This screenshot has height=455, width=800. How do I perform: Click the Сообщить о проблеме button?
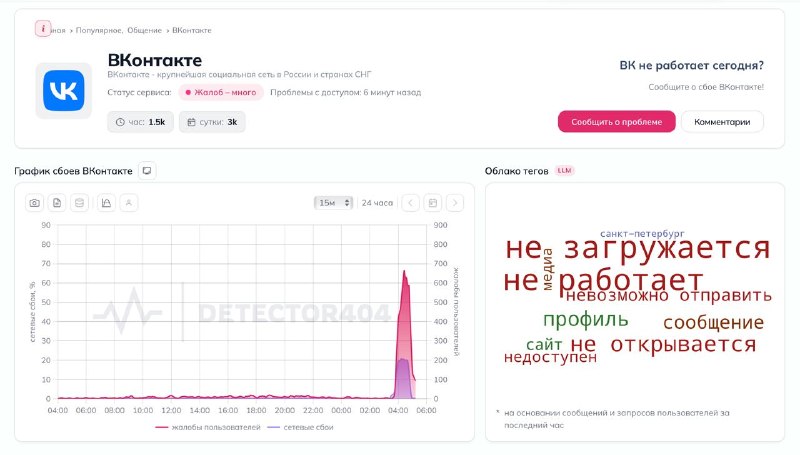(616, 122)
